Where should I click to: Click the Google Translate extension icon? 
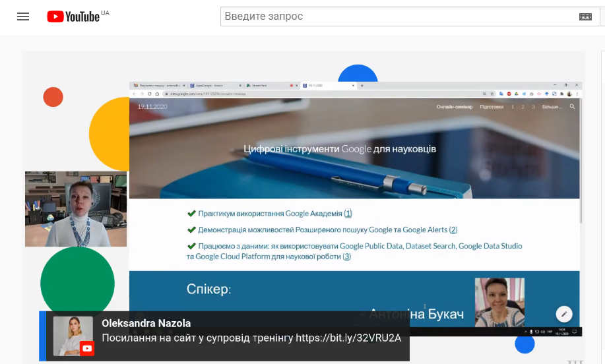[501, 94]
